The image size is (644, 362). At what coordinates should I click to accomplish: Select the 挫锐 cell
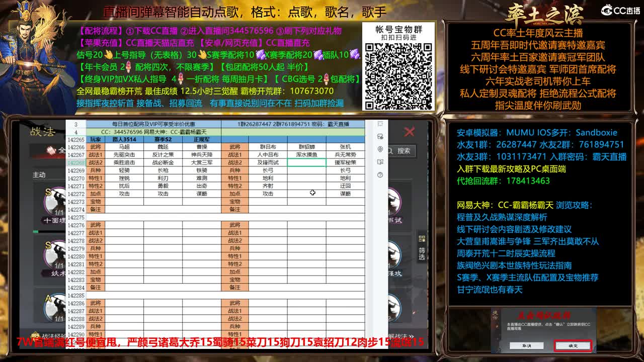tap(124, 178)
